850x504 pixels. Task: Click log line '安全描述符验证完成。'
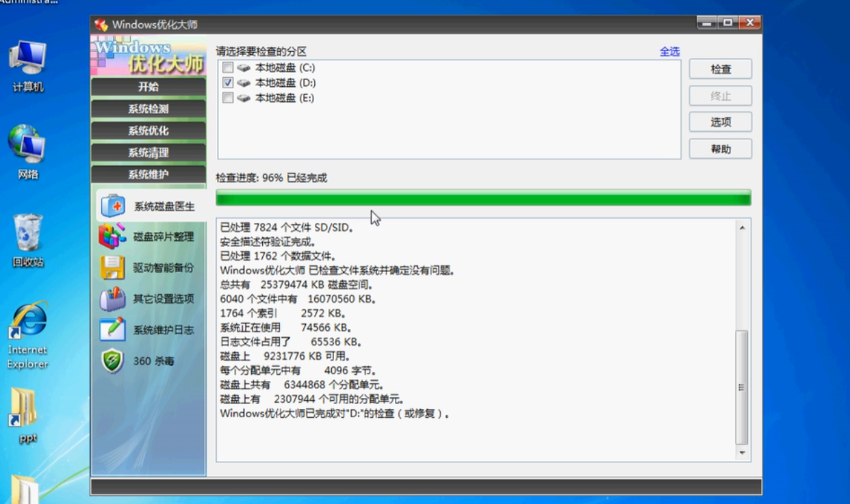point(268,241)
